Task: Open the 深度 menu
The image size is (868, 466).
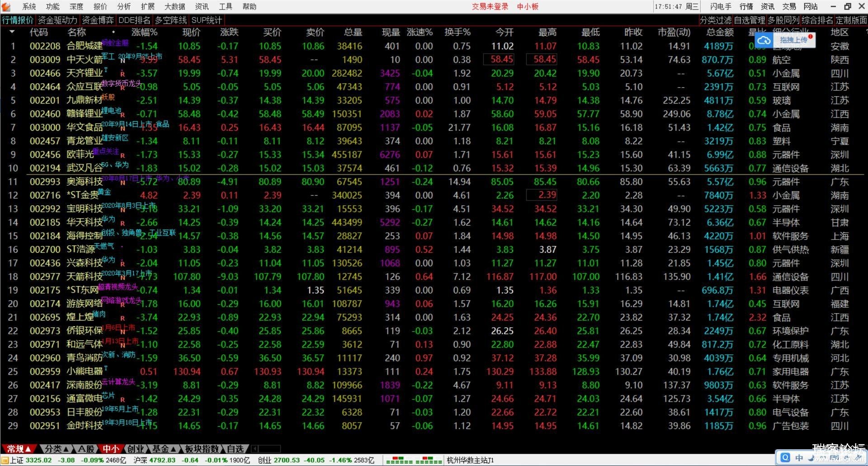Action: click(76, 7)
